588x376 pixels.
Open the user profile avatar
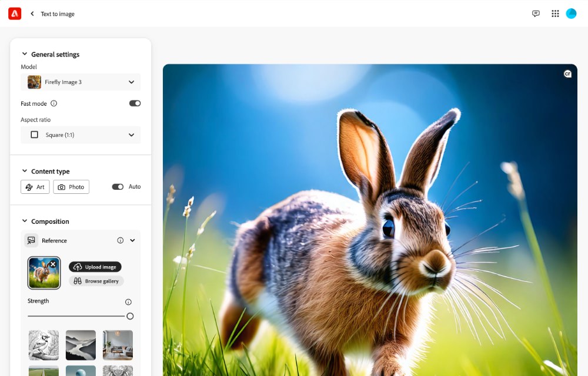pyautogui.click(x=571, y=14)
